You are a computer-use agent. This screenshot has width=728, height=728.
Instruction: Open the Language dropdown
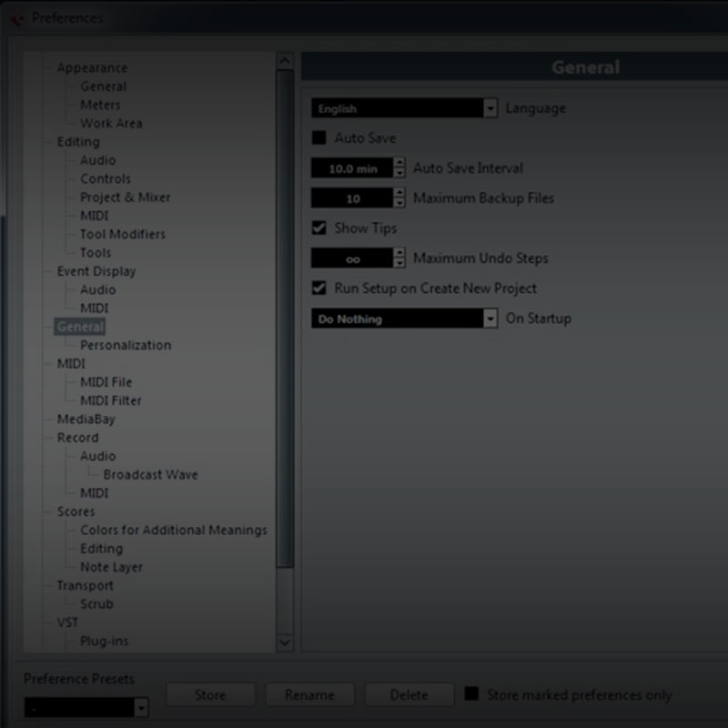[404, 108]
